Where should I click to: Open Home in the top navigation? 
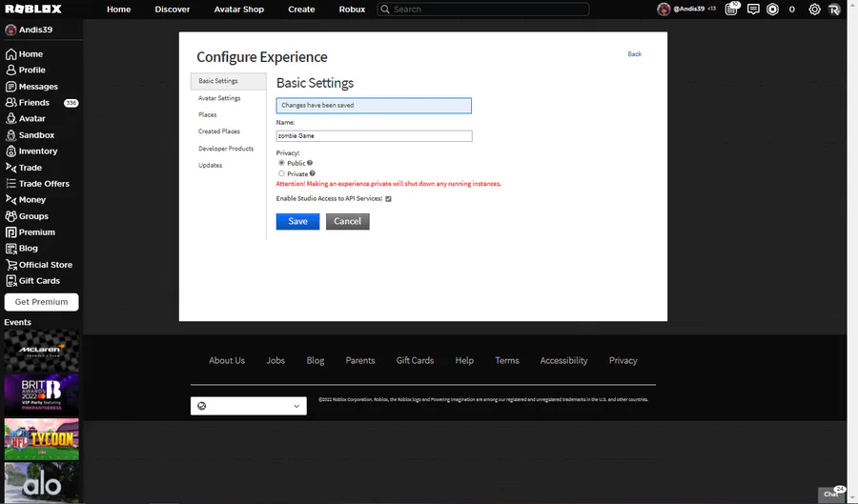point(119,10)
